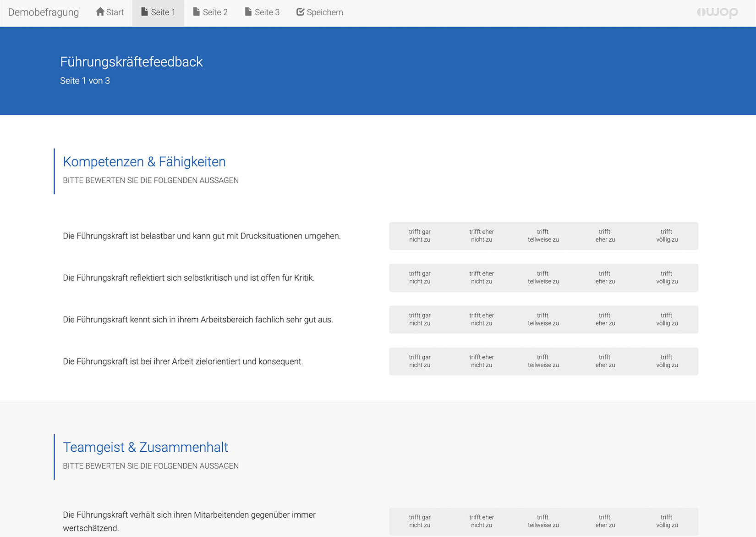Select 'trifft völlig zu' for the Drucksituationen statement

[x=666, y=236]
